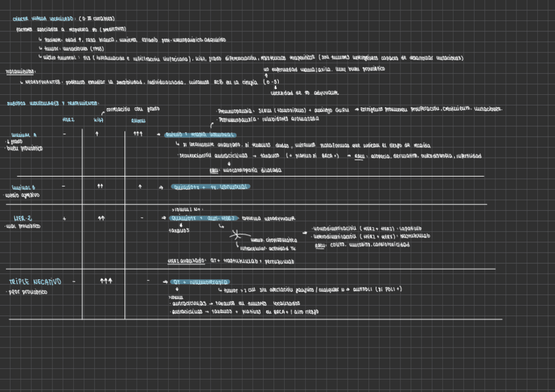
Task: Select the blue highlighted treatment in HER-2 row
Action: point(204,218)
